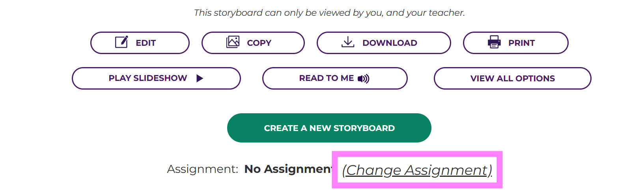Open the Change Assignment link

click(417, 170)
